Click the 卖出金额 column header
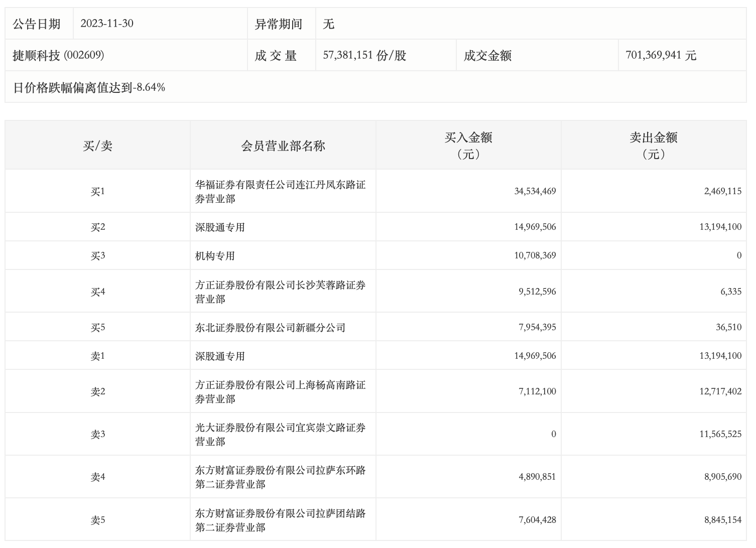Viewport: 756px width, 548px height. [654, 146]
